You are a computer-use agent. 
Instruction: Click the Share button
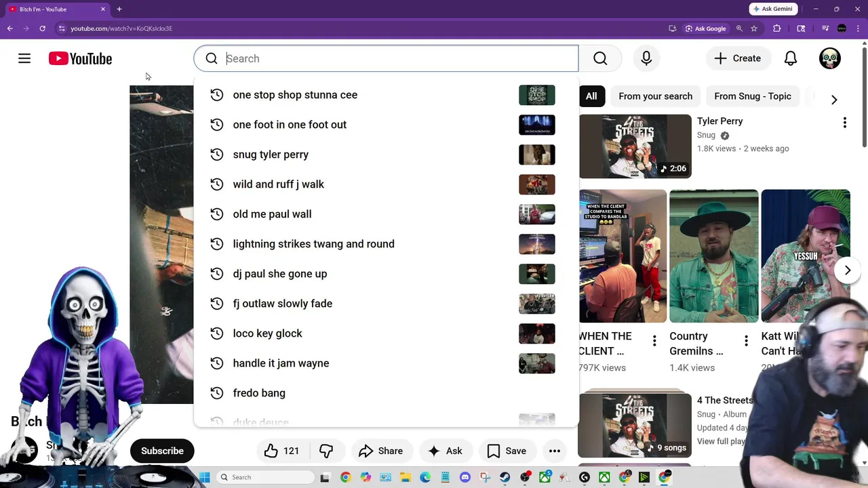click(380, 451)
